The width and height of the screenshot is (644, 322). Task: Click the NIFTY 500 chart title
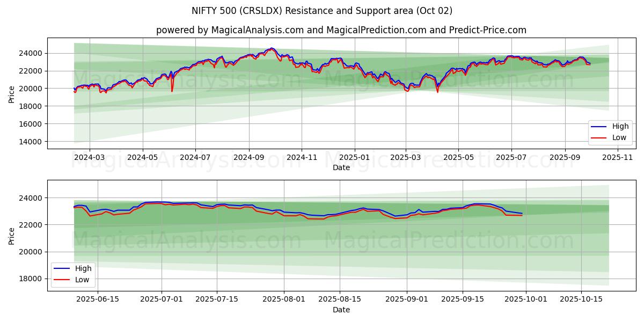pos(322,11)
